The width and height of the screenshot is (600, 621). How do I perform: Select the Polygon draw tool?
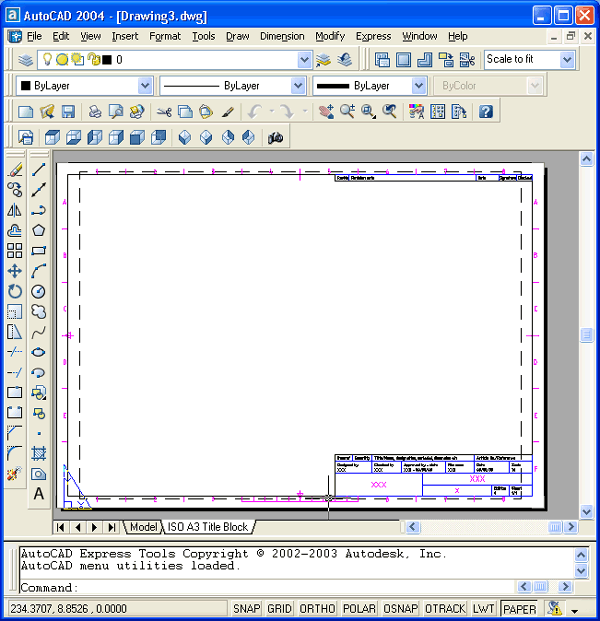click(x=39, y=230)
